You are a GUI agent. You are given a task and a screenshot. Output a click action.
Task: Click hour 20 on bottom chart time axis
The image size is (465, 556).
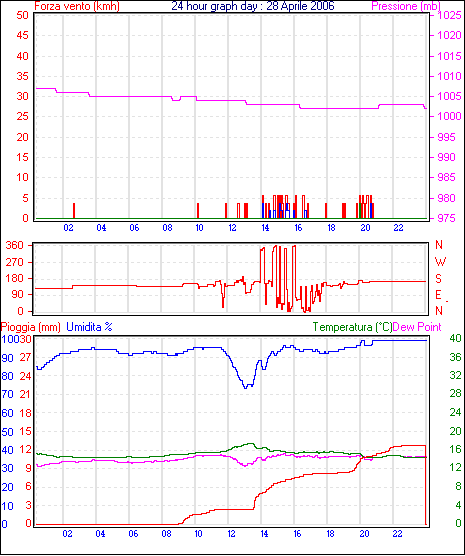[x=364, y=534]
